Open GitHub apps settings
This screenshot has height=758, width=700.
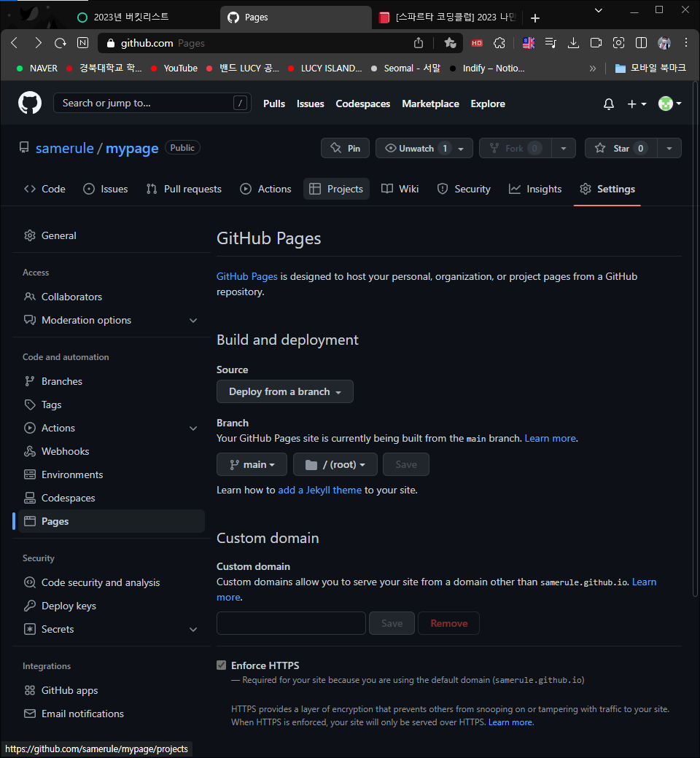(112, 690)
